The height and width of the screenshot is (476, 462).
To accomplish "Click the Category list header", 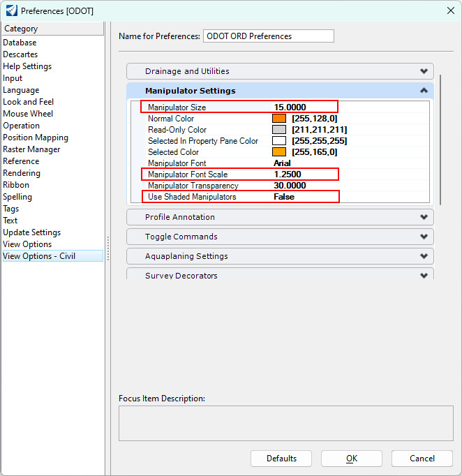I will pos(53,29).
